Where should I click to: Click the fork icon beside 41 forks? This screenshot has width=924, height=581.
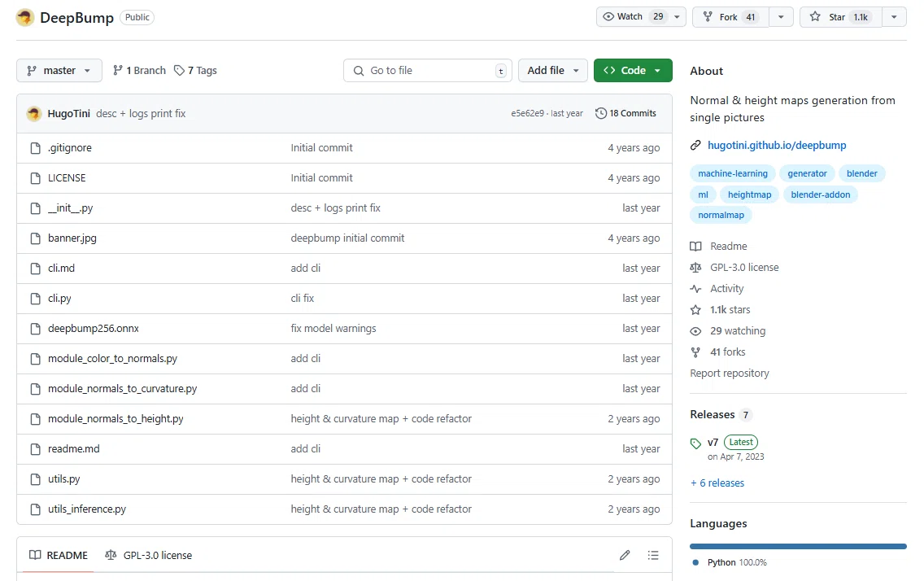695,352
